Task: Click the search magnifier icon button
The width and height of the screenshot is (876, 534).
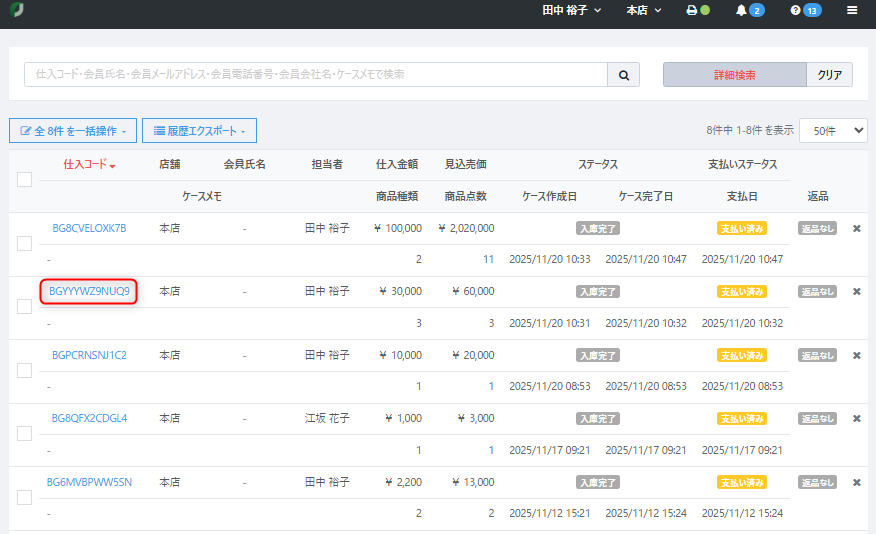Action: point(623,75)
